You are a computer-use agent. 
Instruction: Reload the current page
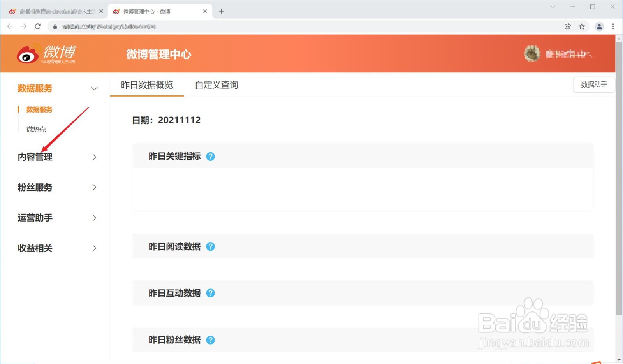tap(38, 26)
